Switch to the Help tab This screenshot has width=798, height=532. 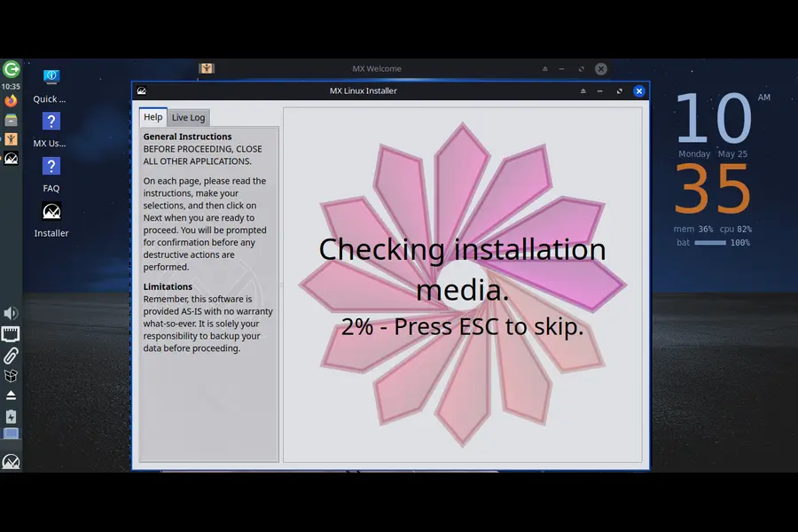(x=153, y=117)
